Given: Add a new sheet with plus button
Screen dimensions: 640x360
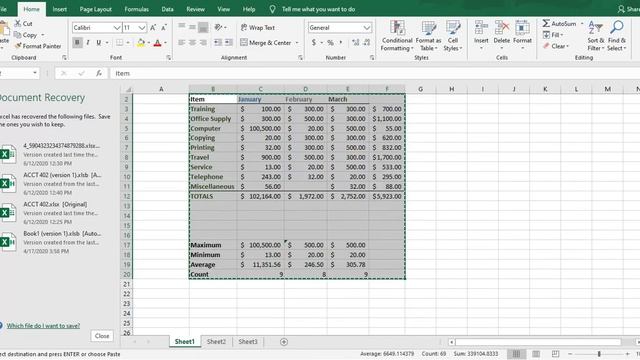Looking at the screenshot, I should [x=284, y=342].
